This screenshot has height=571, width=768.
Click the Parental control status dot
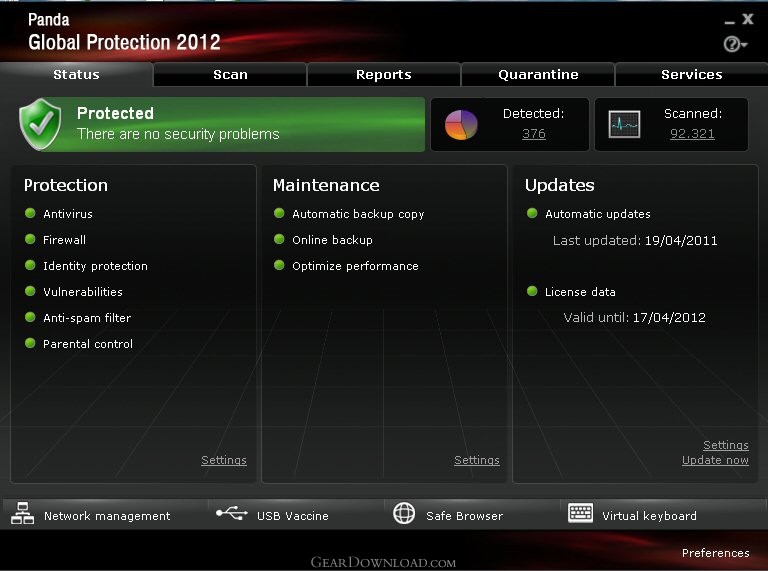(30, 343)
